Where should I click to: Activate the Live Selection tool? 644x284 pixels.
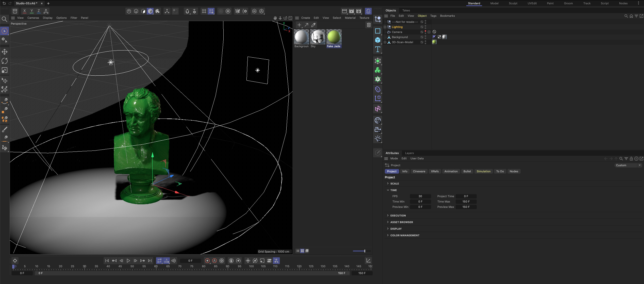pos(5,31)
